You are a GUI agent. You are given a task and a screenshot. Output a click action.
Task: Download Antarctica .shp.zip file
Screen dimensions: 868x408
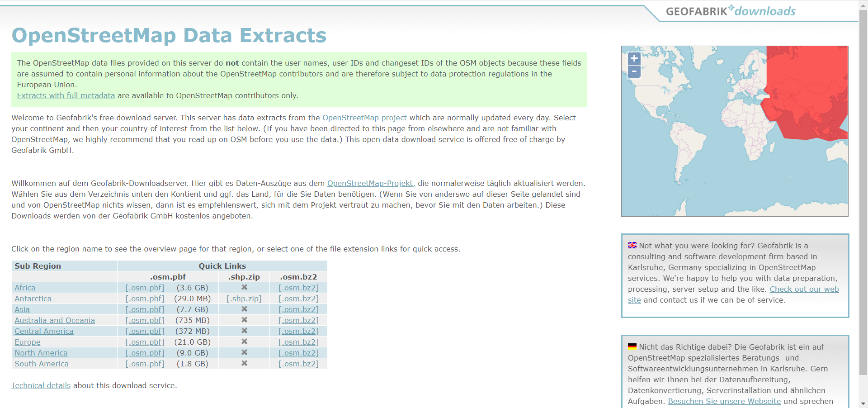pyautogui.click(x=244, y=299)
